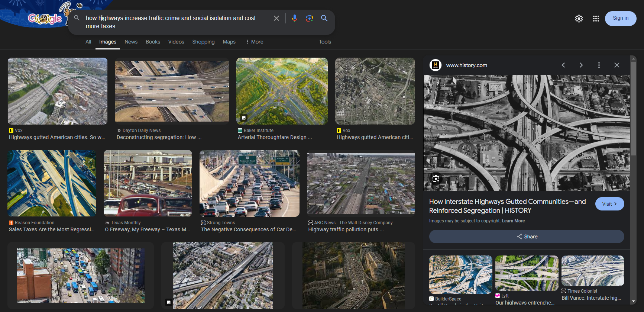The width and height of the screenshot is (644, 312).
Task: Click the Share button in preview panel
Action: [527, 237]
